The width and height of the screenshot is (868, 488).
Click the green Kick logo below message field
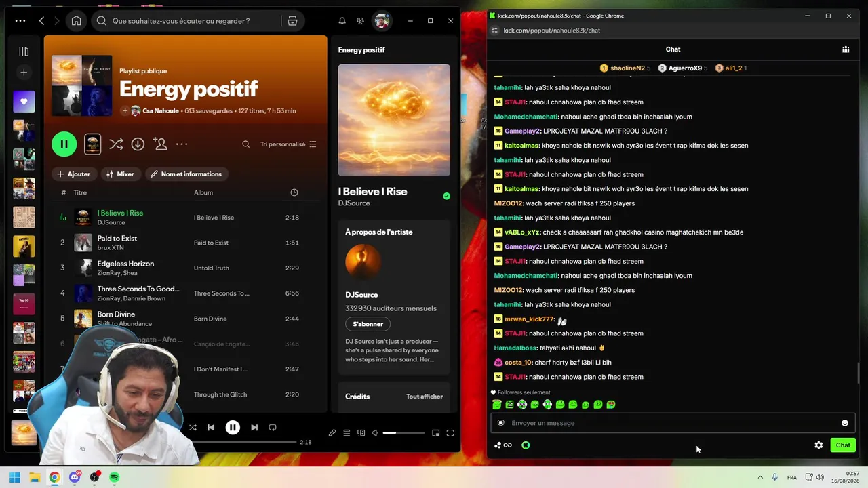(x=526, y=445)
